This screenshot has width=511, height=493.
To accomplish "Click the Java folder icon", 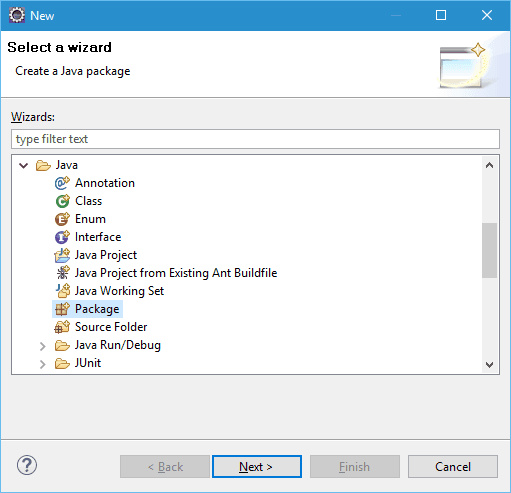I will (x=43, y=165).
